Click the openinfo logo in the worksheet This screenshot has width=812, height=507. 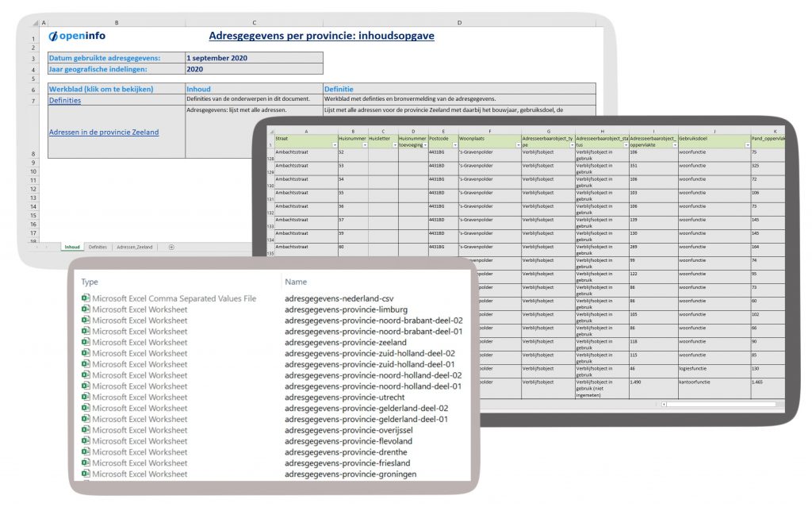click(77, 36)
